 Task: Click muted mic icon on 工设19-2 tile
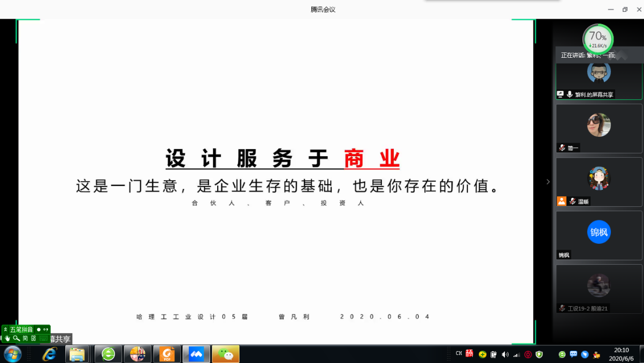(x=562, y=308)
